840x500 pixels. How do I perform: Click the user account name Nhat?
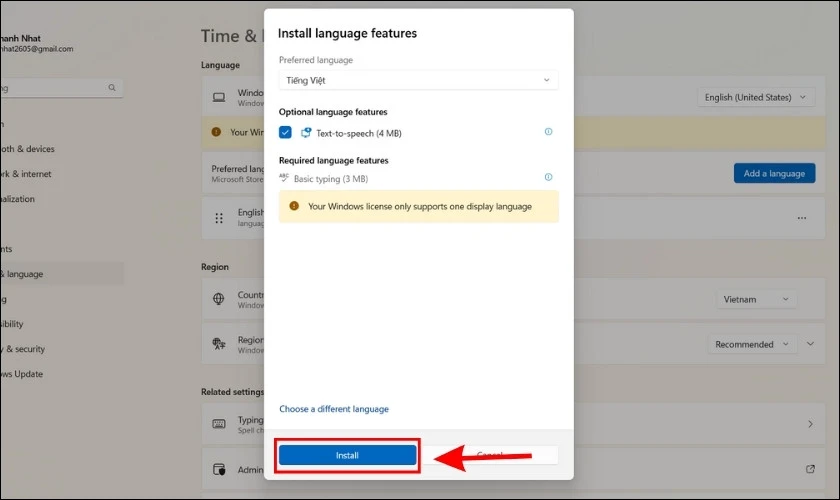(x=20, y=38)
